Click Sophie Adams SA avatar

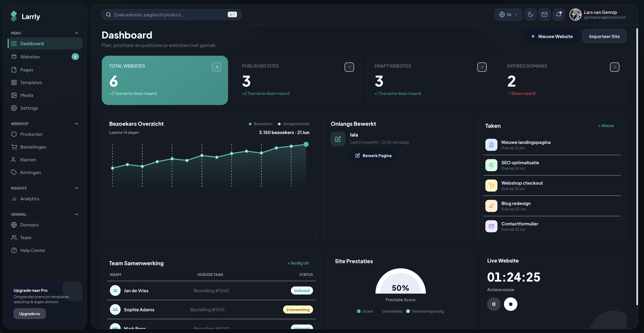[x=115, y=310]
